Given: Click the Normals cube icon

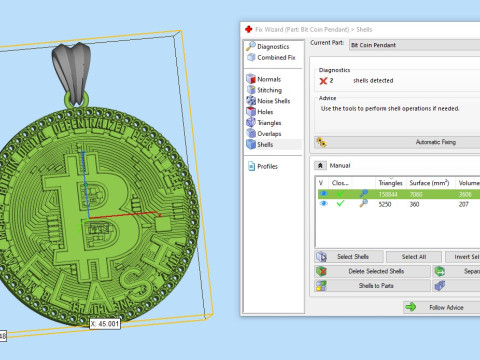Looking at the screenshot, I should pos(251,79).
